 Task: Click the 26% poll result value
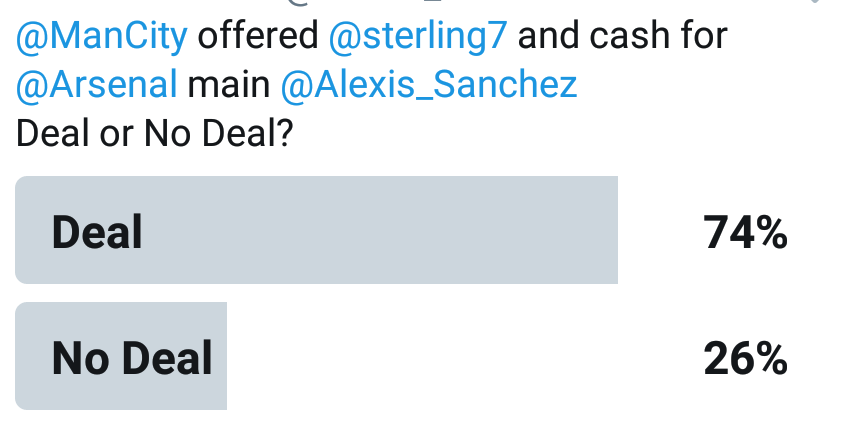tap(745, 359)
